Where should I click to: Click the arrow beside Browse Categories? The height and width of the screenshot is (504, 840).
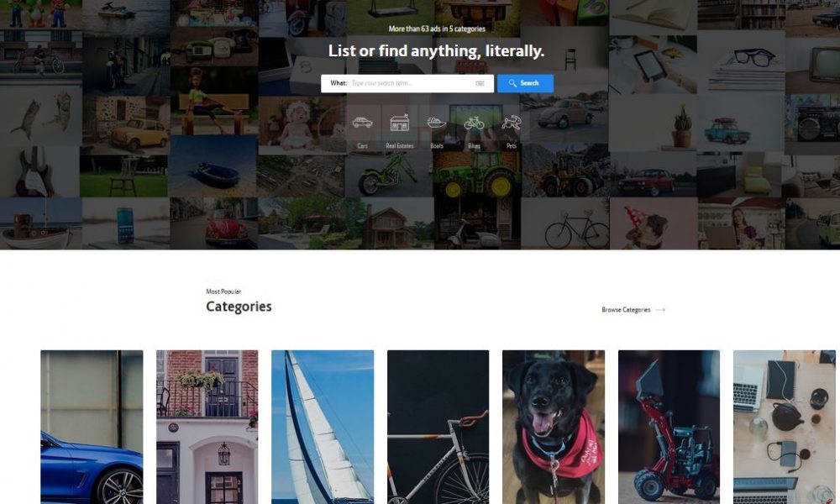point(660,310)
